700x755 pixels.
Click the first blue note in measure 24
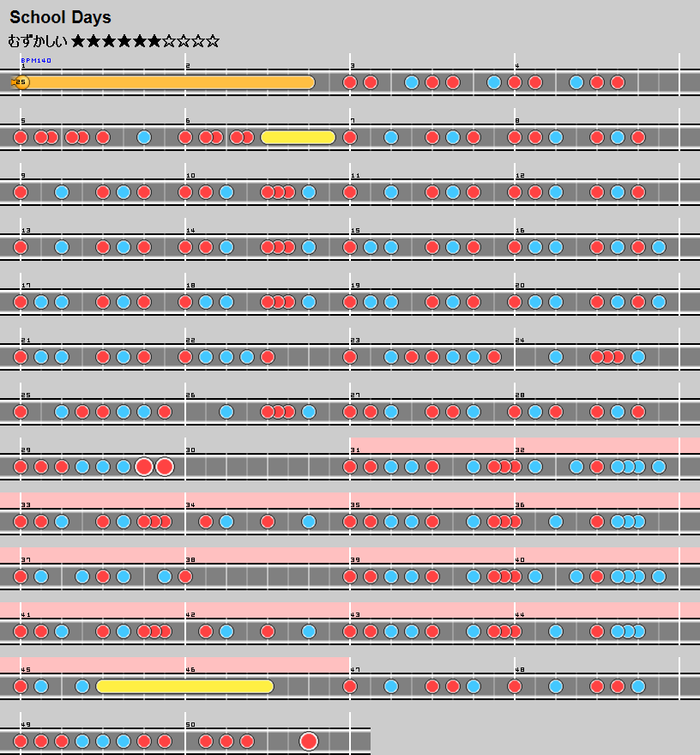(556, 357)
